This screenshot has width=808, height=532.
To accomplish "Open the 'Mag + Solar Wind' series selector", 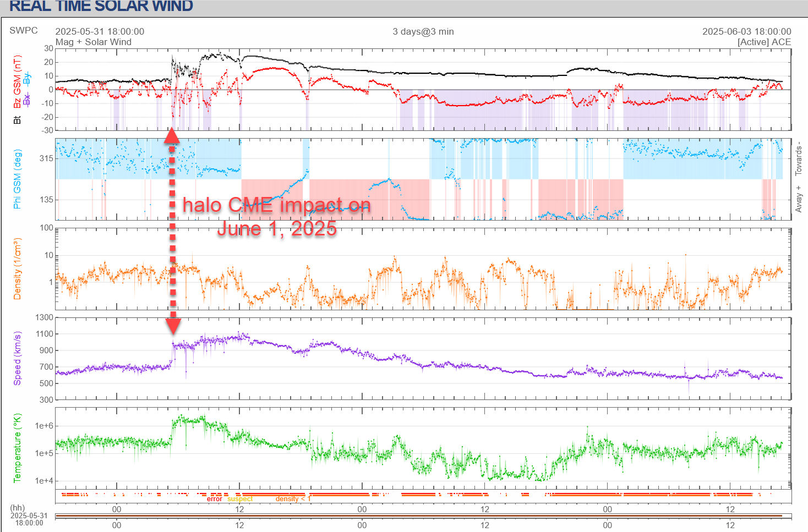I will click(94, 42).
